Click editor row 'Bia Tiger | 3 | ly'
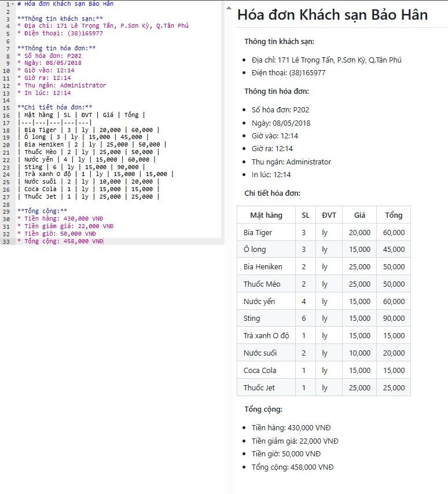 click(89, 130)
